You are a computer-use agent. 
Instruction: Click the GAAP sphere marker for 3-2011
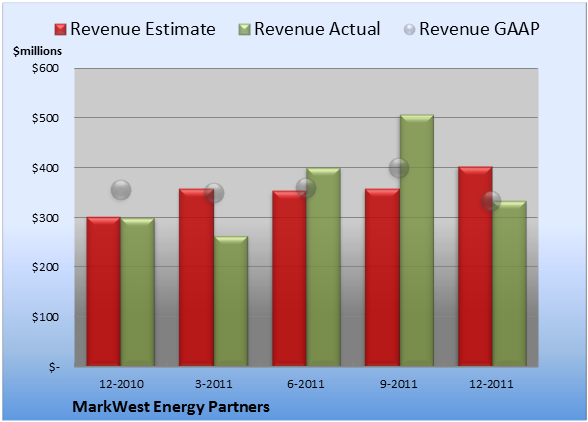[214, 193]
